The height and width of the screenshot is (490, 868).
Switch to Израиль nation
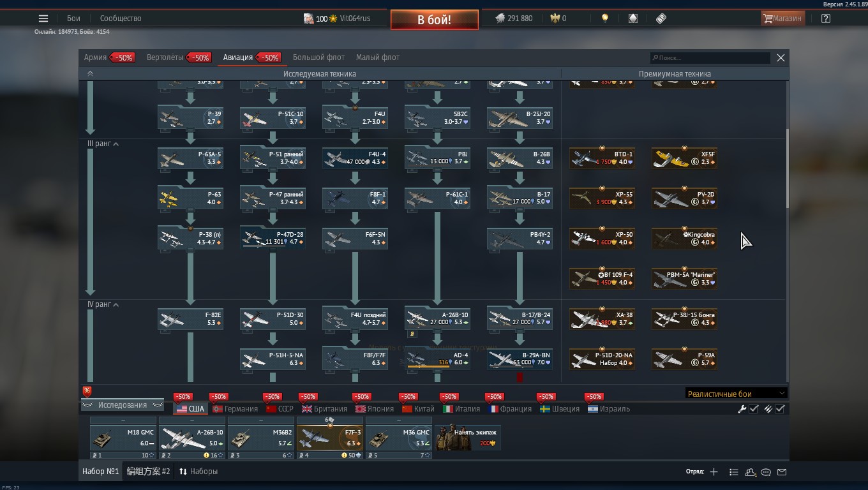click(x=609, y=409)
